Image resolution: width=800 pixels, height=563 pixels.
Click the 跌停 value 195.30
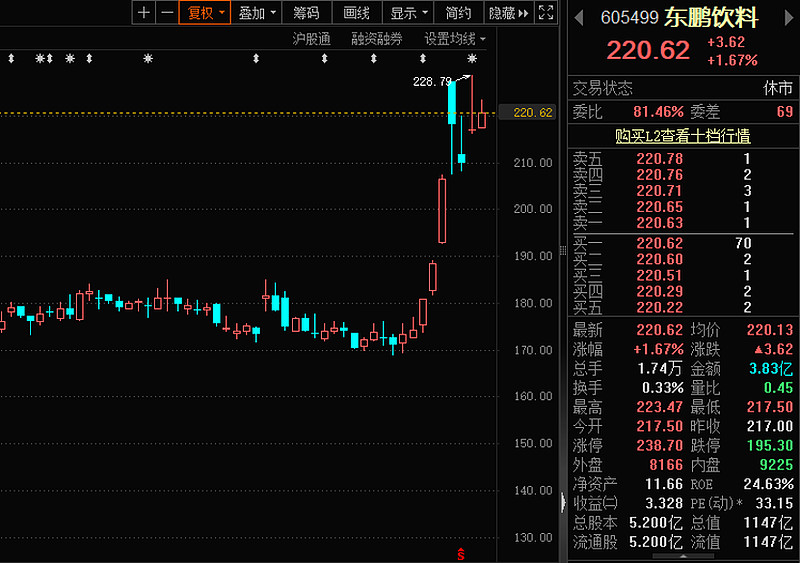point(770,446)
